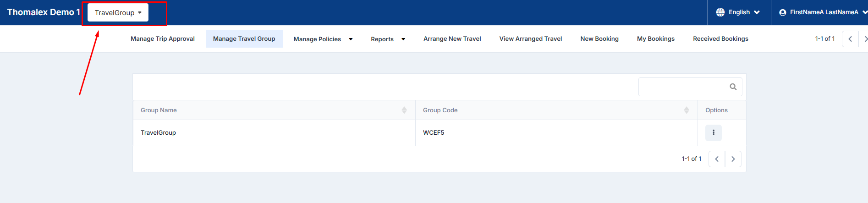Open Received Bookings
Image resolution: width=868 pixels, height=203 pixels.
(x=720, y=39)
